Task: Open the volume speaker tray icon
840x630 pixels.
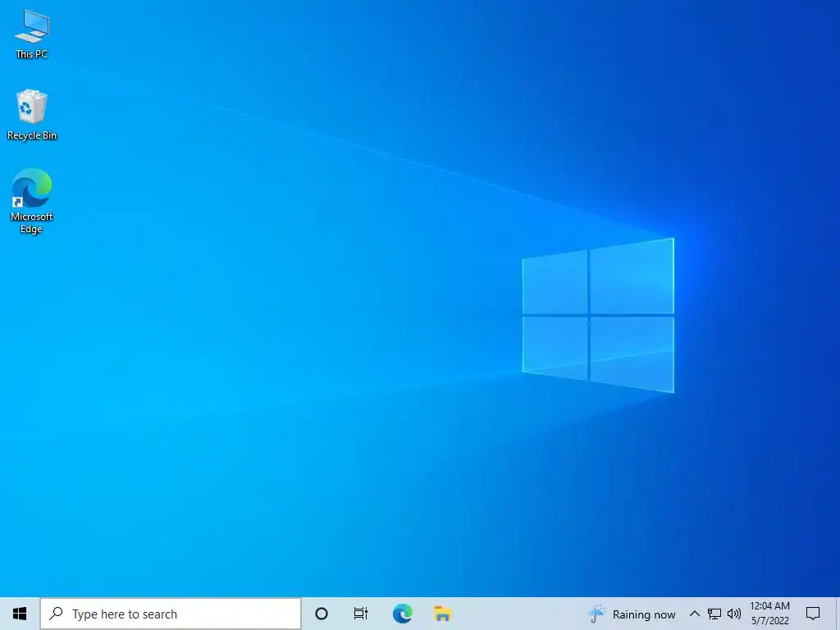Action: pyautogui.click(x=734, y=614)
